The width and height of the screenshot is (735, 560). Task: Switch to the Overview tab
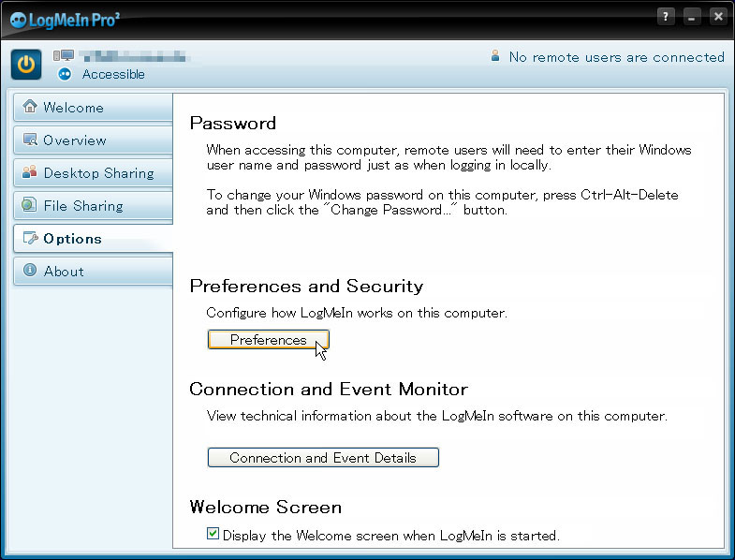coord(94,140)
